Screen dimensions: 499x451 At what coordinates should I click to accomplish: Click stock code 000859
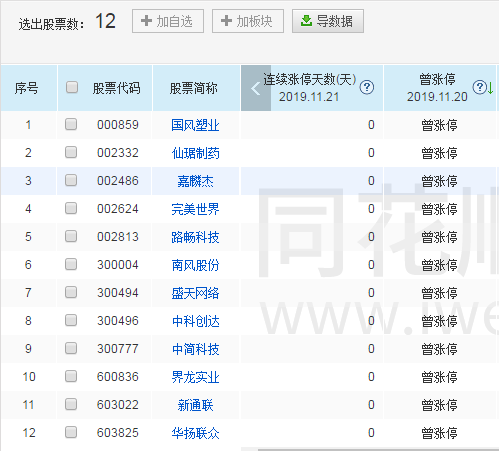(x=118, y=125)
